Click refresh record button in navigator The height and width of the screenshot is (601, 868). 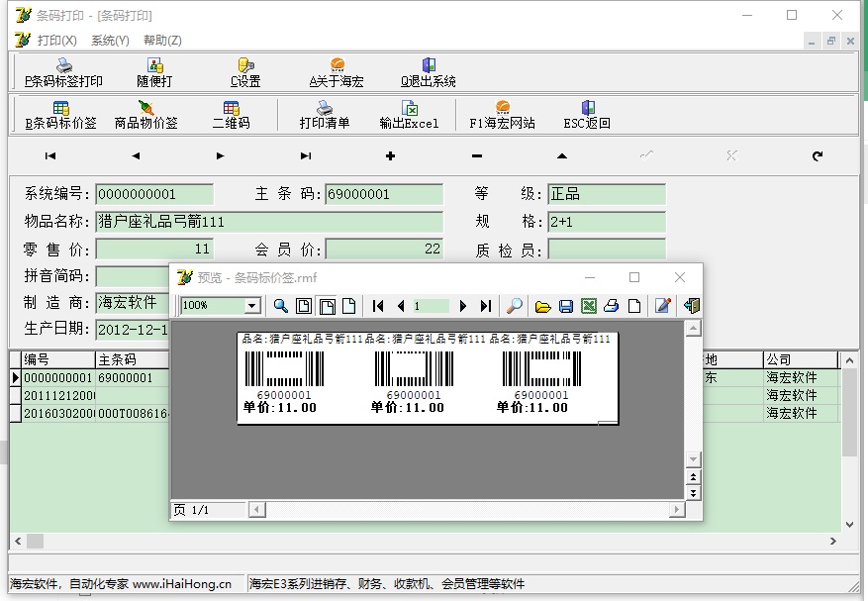pos(818,156)
